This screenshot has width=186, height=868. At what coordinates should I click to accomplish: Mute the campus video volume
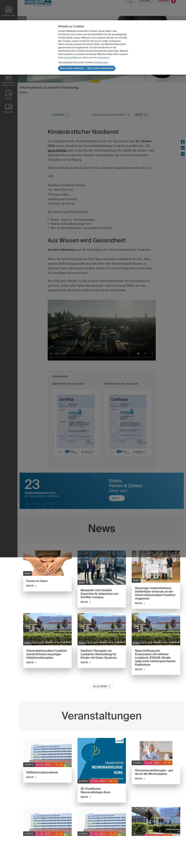[x=138, y=353]
